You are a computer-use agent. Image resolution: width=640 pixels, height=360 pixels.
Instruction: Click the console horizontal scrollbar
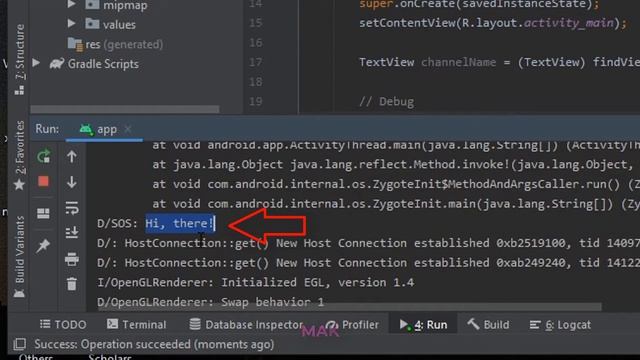(x=349, y=307)
